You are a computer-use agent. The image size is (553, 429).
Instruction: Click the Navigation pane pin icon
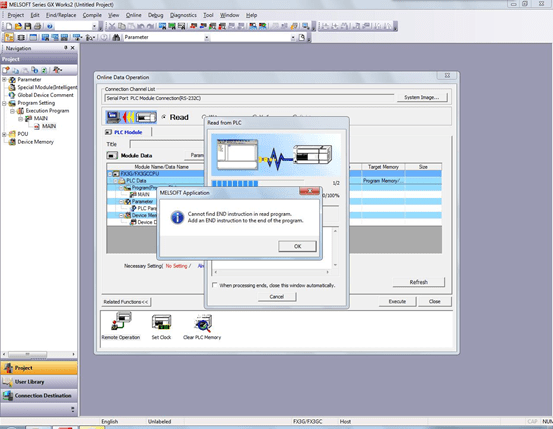pyautogui.click(x=66, y=48)
